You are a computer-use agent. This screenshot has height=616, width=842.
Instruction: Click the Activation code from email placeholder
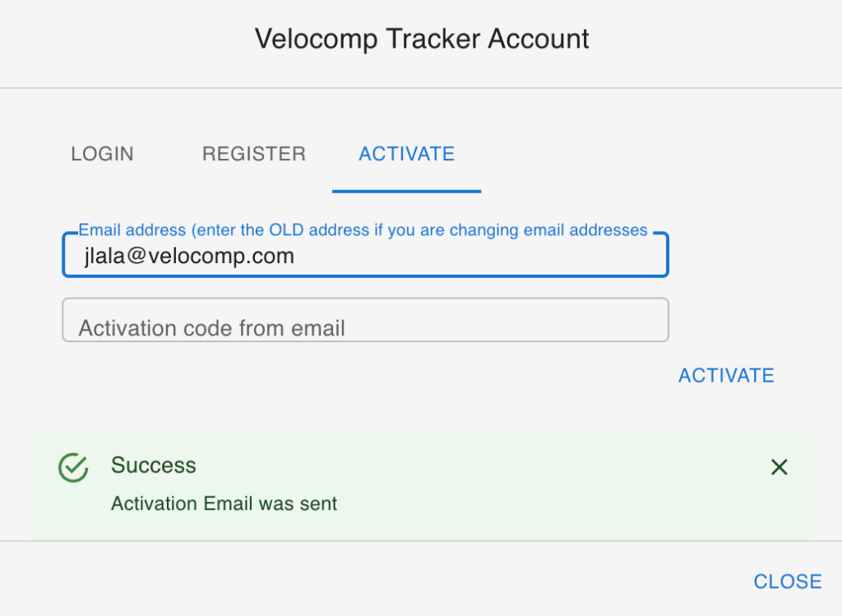211,328
